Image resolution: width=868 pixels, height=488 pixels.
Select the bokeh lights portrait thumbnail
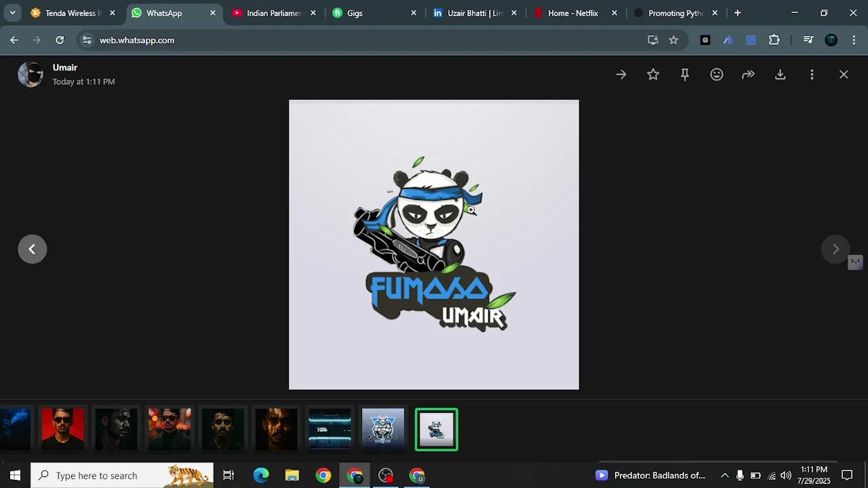[170, 429]
